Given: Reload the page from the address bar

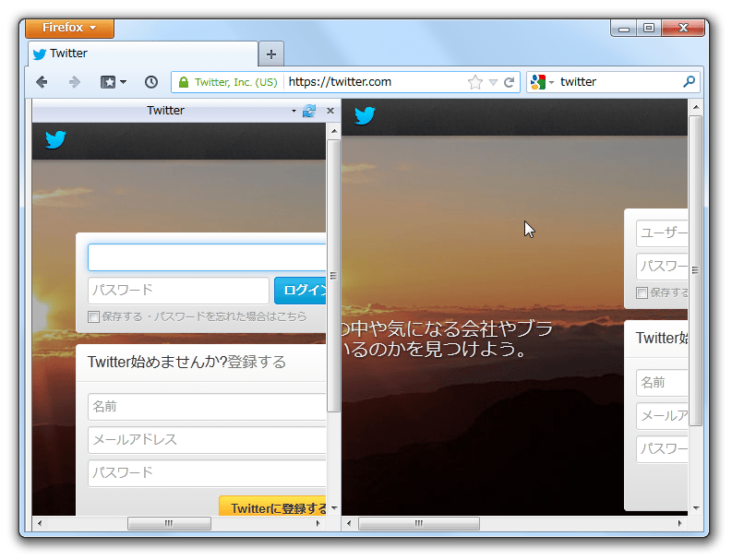Looking at the screenshot, I should [x=510, y=82].
